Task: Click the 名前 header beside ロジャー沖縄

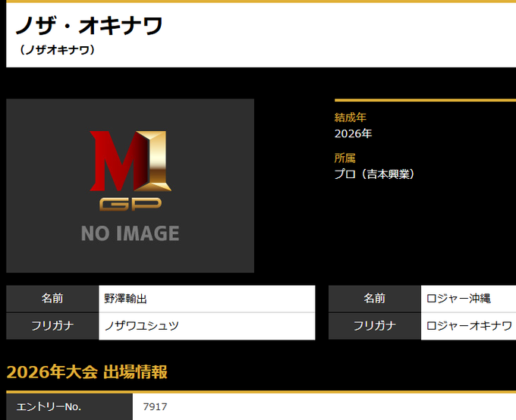Action: (x=375, y=299)
